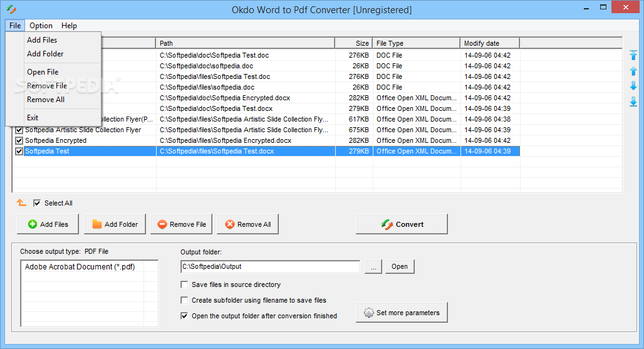Enable Save files in source directory
The height and width of the screenshot is (349, 644).
184,284
